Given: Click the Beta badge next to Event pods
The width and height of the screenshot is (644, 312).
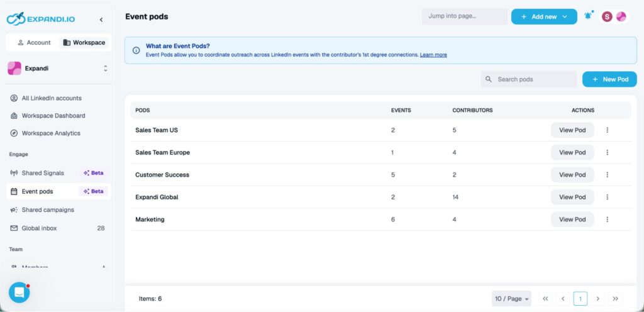Looking at the screenshot, I should click(x=93, y=191).
